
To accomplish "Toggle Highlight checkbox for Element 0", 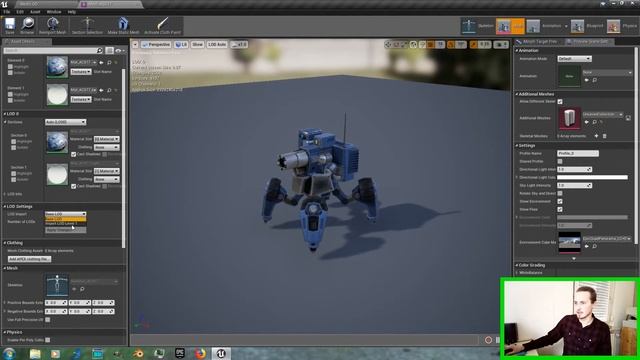I will [10, 67].
